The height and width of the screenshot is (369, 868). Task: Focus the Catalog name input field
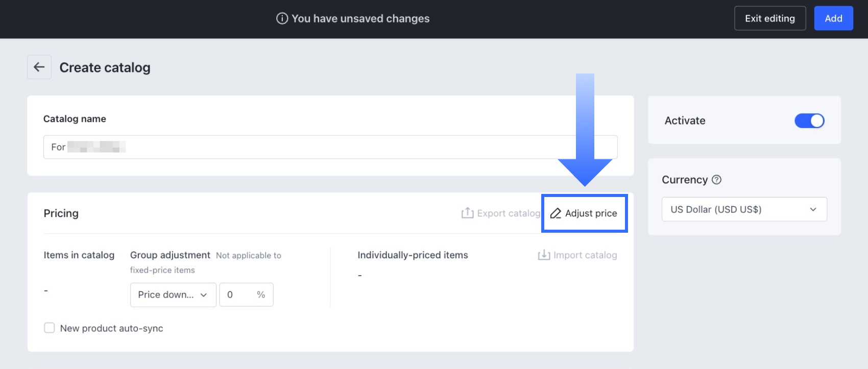pyautogui.click(x=330, y=147)
